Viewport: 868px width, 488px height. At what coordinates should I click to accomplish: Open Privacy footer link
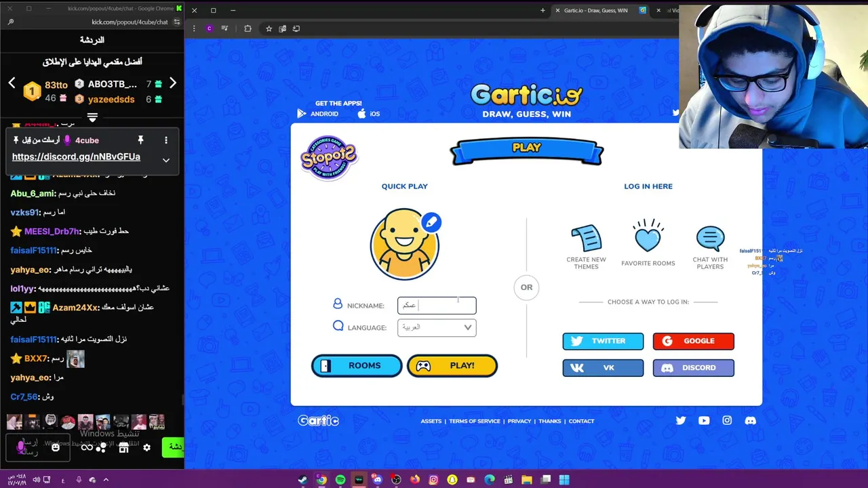[x=519, y=421]
